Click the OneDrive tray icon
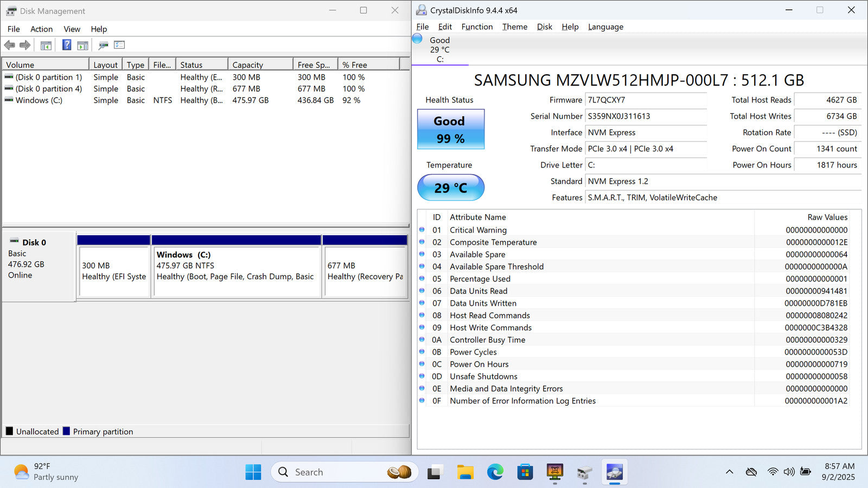The width and height of the screenshot is (868, 488). (751, 472)
